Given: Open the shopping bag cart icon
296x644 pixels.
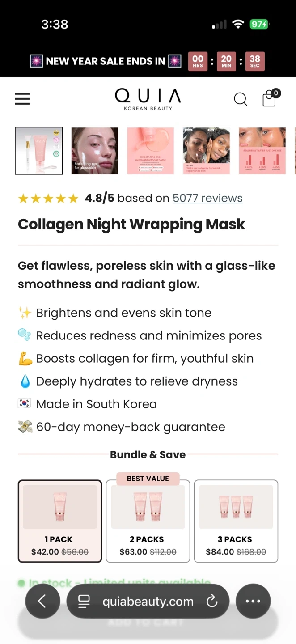Looking at the screenshot, I should (270, 98).
